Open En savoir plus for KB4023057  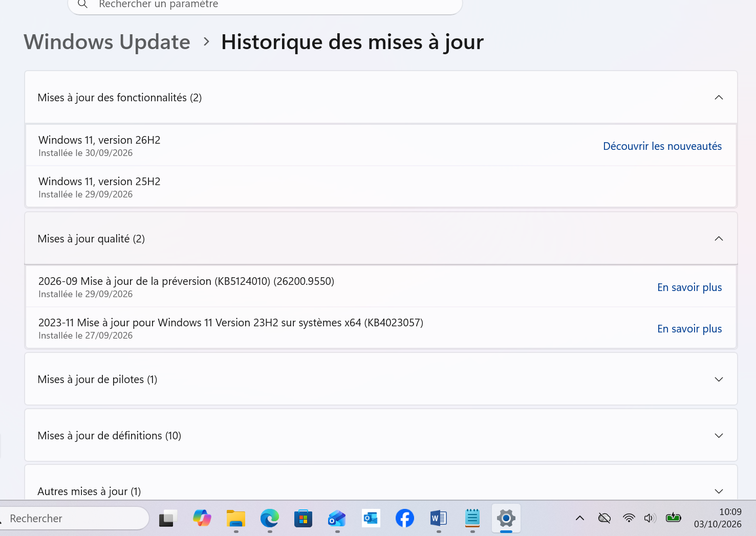[689, 329]
